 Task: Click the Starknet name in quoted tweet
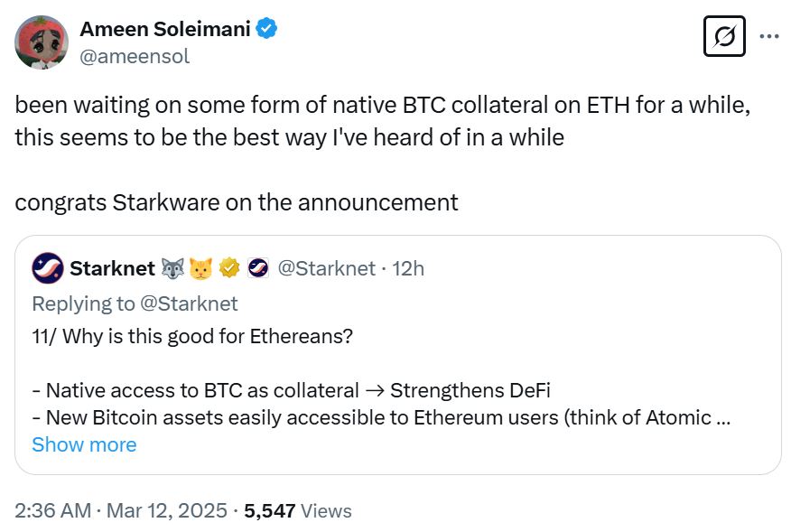tap(112, 268)
